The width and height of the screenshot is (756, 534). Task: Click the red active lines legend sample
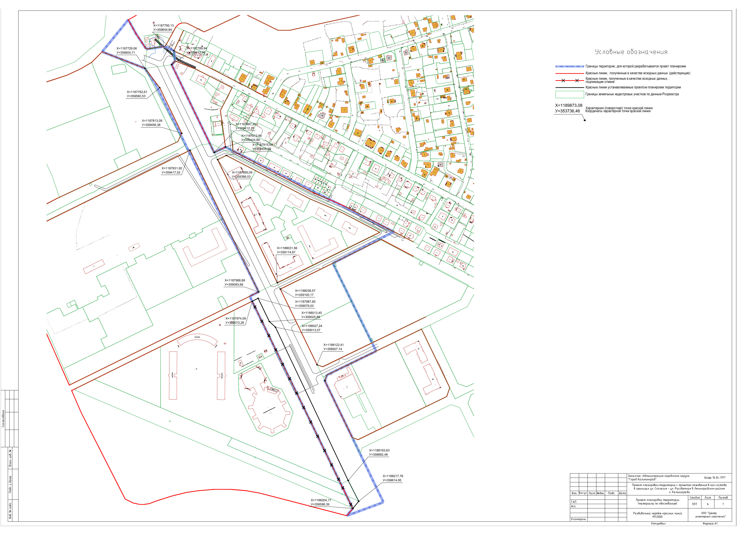tap(570, 74)
